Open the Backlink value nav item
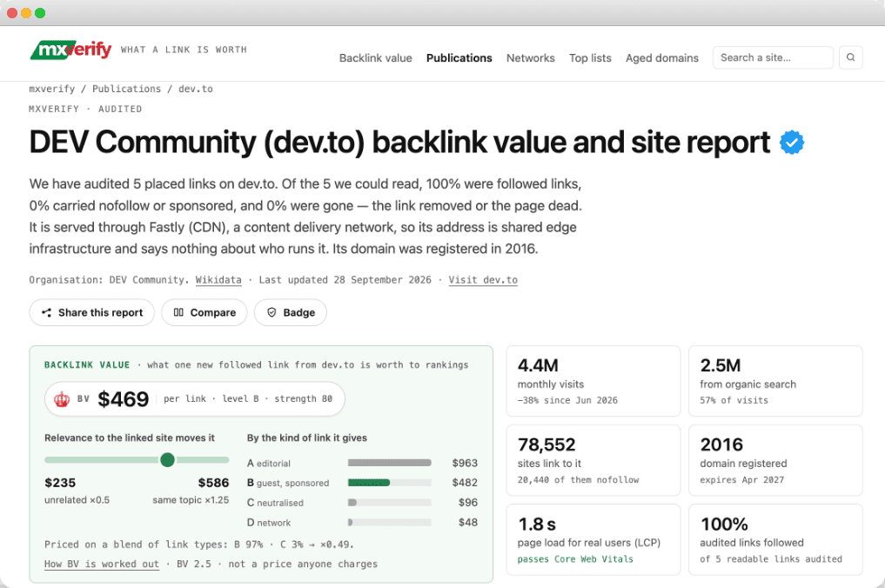 point(375,58)
